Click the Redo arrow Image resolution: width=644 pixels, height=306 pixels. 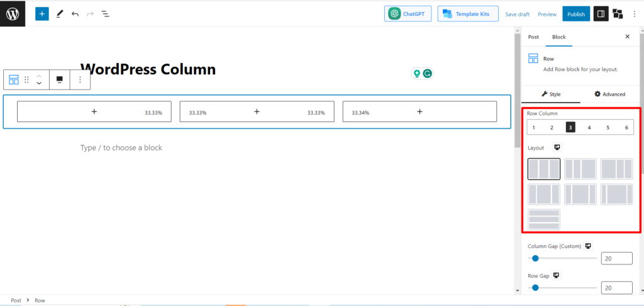(x=91, y=14)
